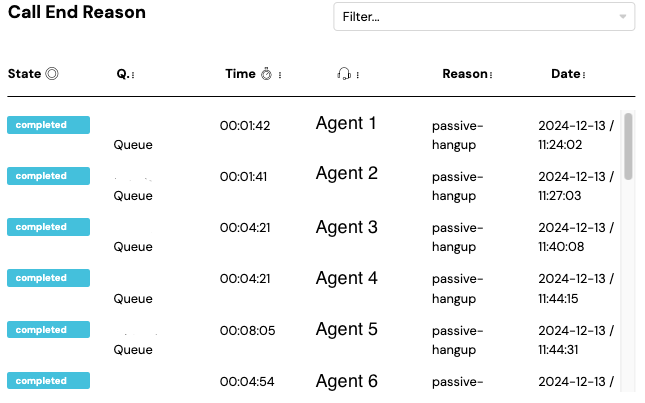This screenshot has width=645, height=403.
Task: Open the Reason column options dots
Action: [491, 75]
